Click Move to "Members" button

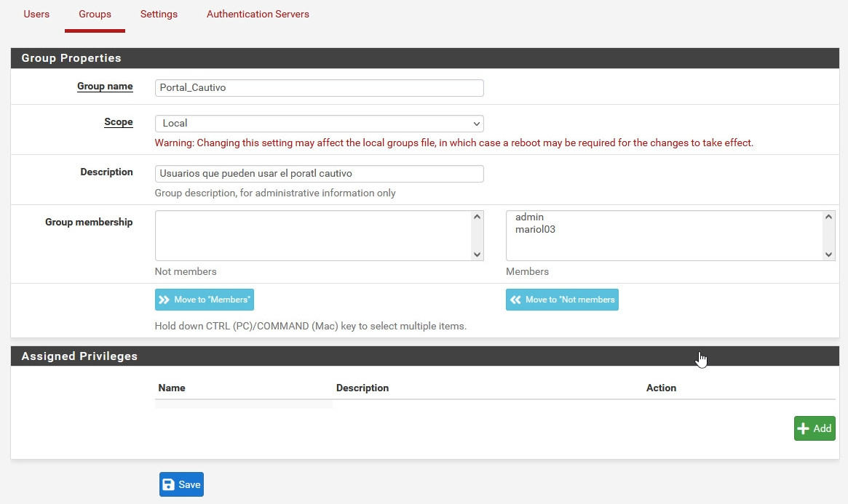coord(204,300)
